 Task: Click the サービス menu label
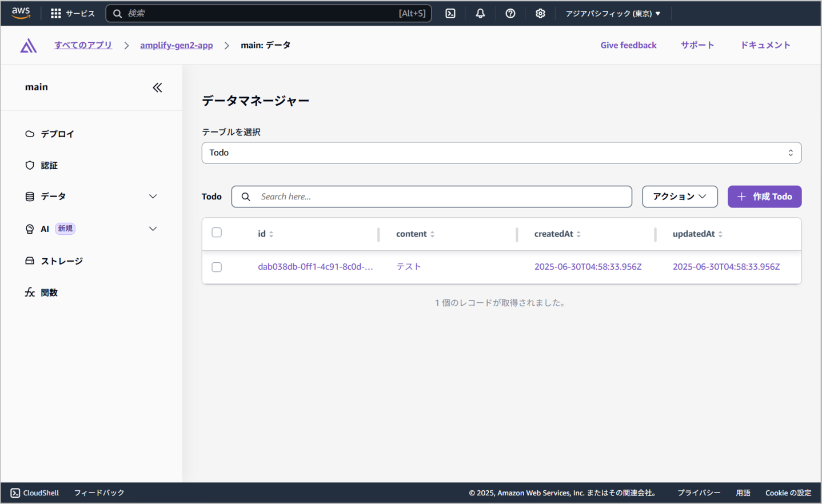[80, 13]
